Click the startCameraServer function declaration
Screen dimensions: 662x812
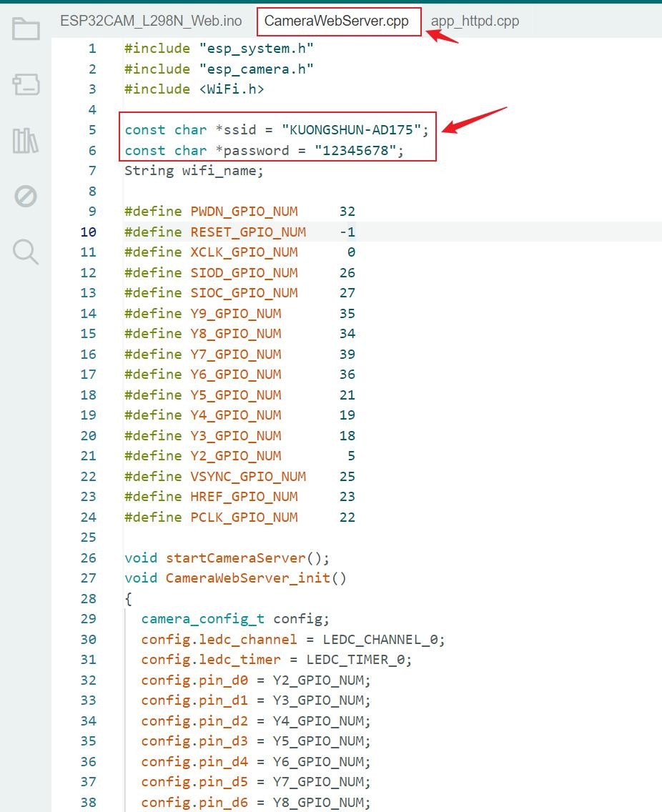point(236,558)
